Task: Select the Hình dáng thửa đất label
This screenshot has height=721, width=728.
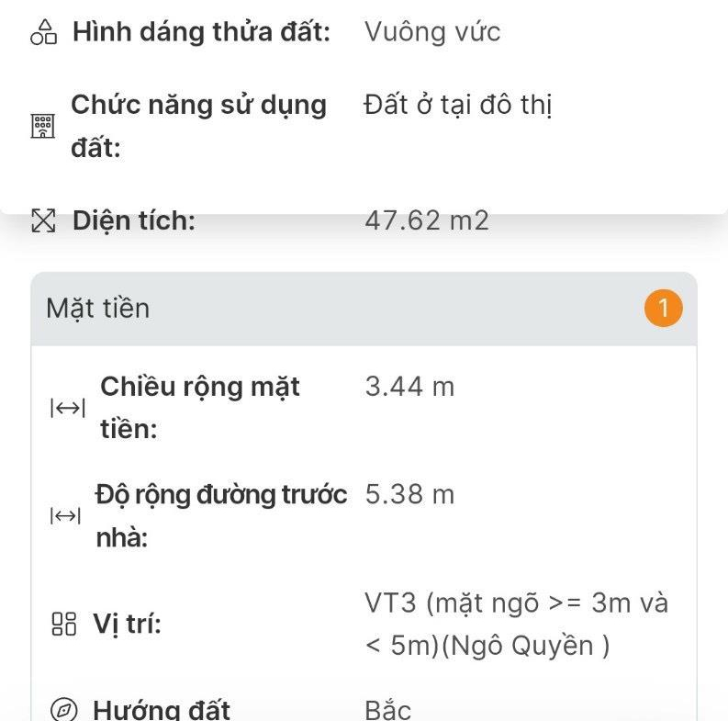Action: [201, 32]
